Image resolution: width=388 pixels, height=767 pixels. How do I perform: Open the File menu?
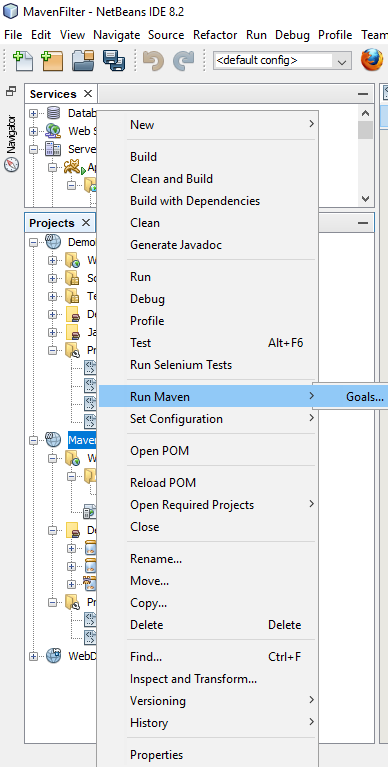coord(13,35)
